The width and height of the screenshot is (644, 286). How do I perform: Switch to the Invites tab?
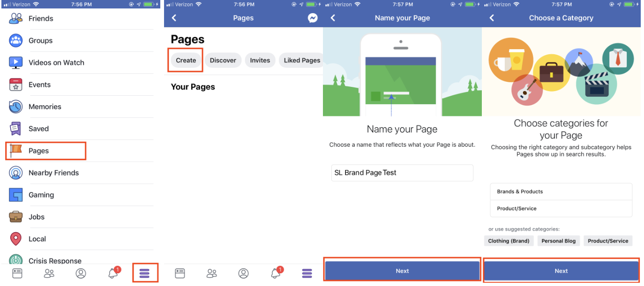coord(260,60)
